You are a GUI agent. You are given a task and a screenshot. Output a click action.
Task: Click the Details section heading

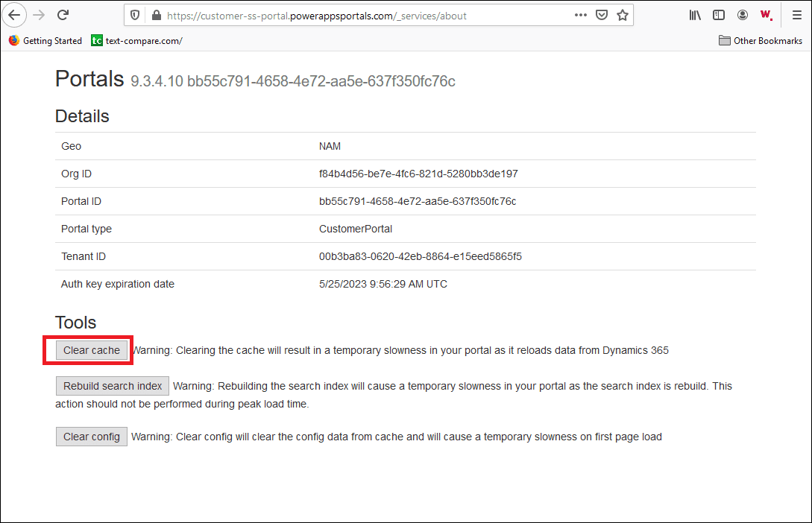(82, 116)
